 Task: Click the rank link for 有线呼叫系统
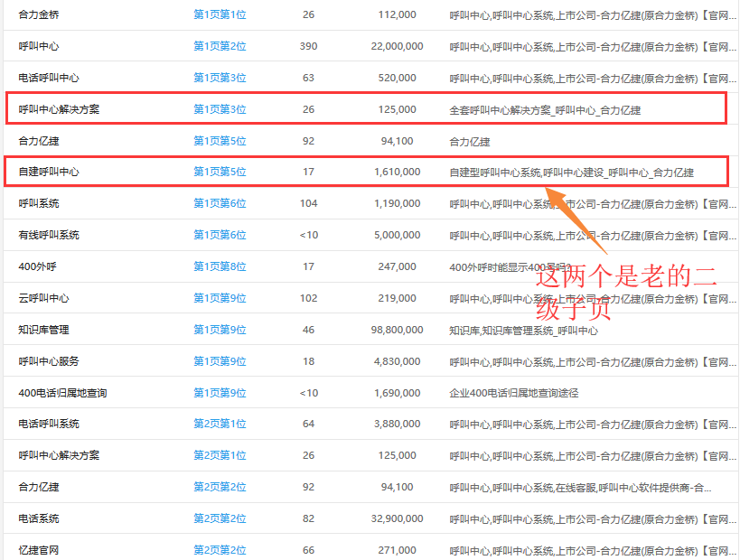tap(220, 235)
